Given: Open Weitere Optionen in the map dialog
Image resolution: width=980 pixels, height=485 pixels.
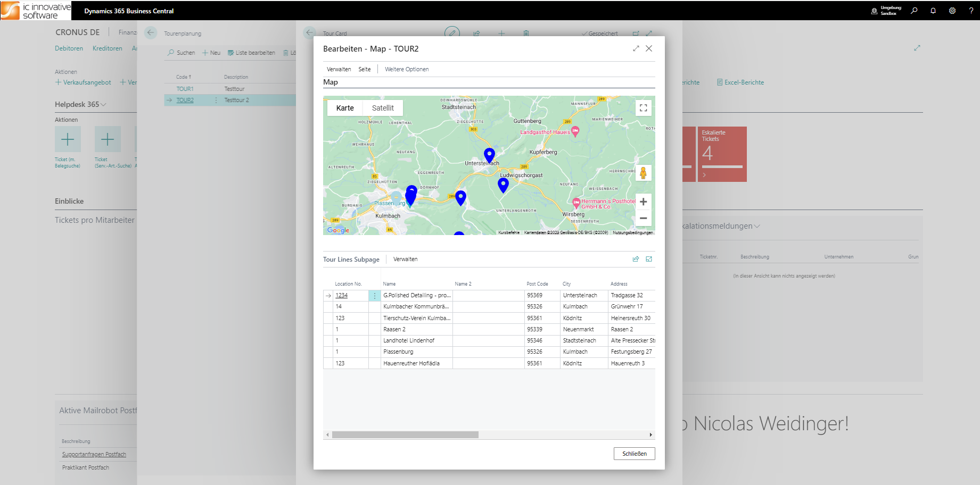Looking at the screenshot, I should 406,69.
